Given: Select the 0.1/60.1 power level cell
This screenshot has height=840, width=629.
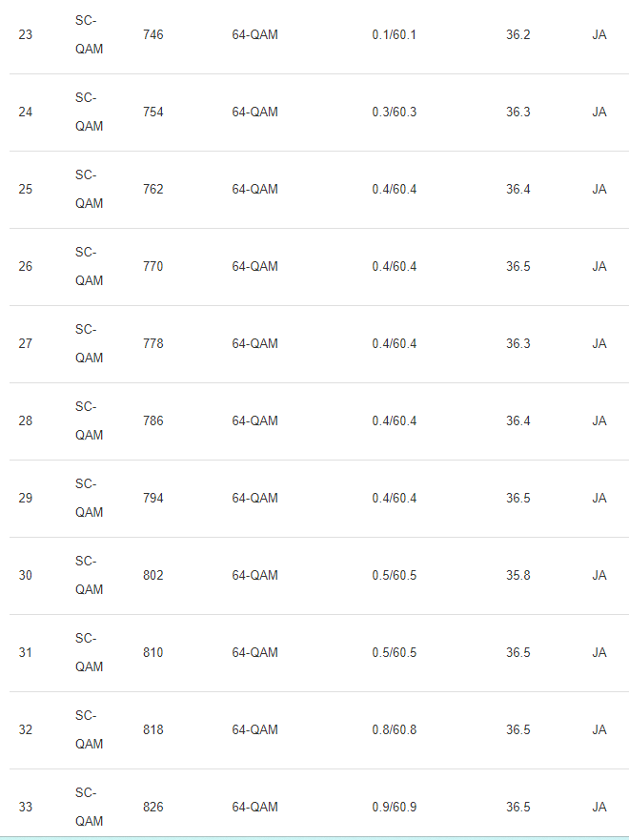Looking at the screenshot, I should 394,35.
